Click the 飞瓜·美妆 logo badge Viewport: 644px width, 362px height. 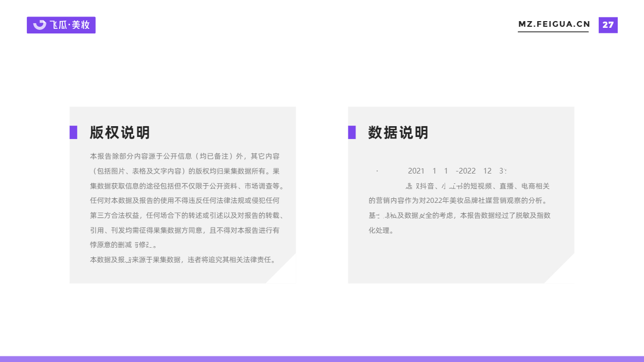point(61,25)
